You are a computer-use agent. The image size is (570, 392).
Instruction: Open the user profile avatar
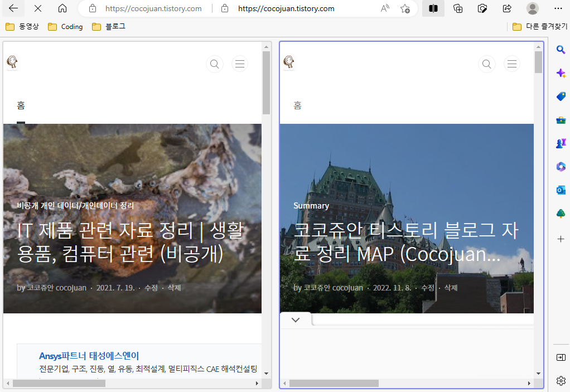pos(533,8)
